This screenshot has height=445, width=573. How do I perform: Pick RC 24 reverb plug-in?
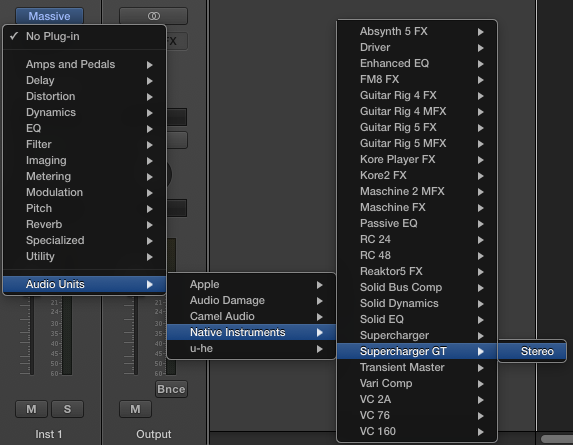point(417,240)
